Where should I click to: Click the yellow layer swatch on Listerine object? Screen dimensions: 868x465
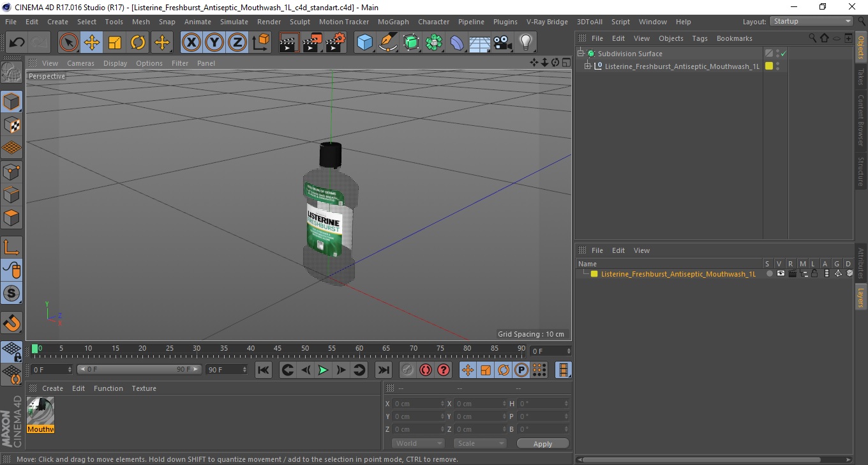tap(769, 66)
